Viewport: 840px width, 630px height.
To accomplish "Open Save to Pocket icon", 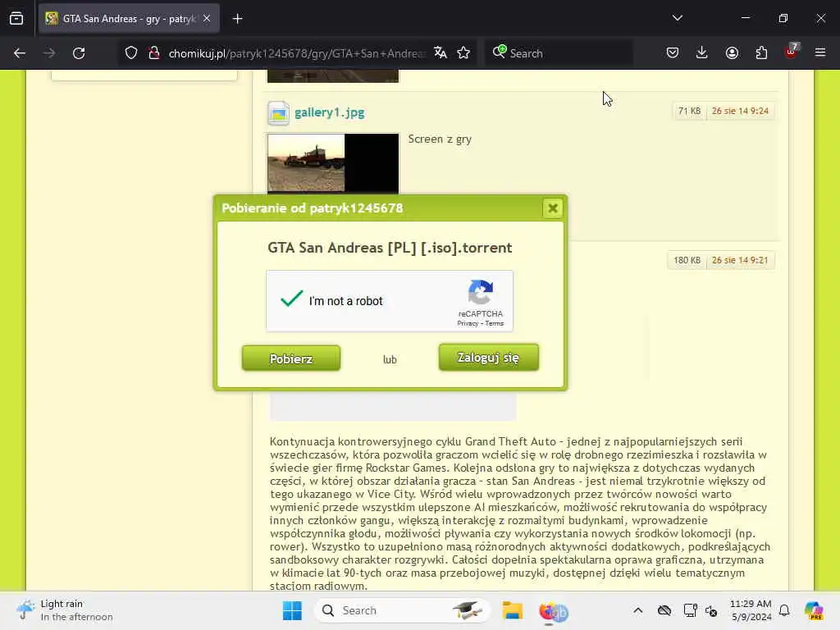I will 673,52.
